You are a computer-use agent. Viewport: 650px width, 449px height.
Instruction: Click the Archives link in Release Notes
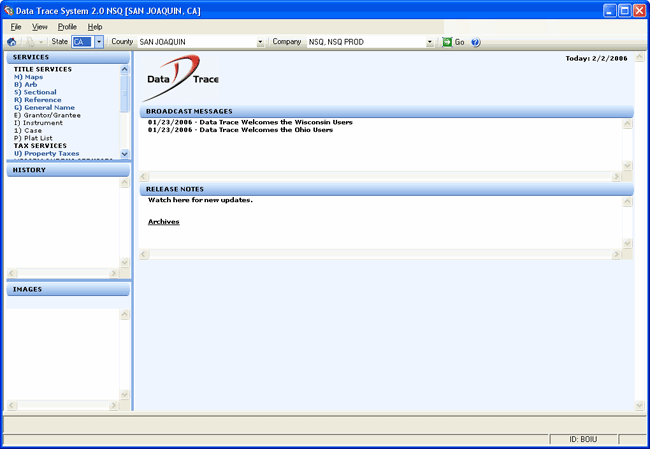[x=164, y=222]
